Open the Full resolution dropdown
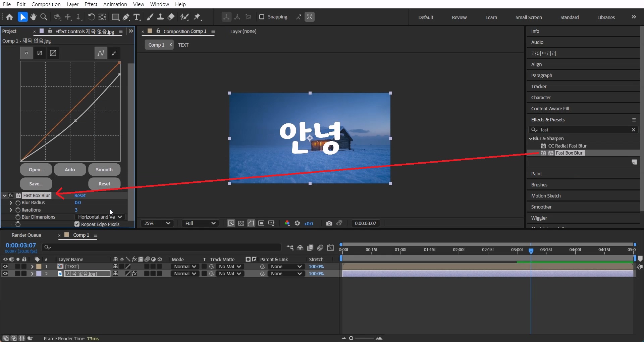 (200, 223)
